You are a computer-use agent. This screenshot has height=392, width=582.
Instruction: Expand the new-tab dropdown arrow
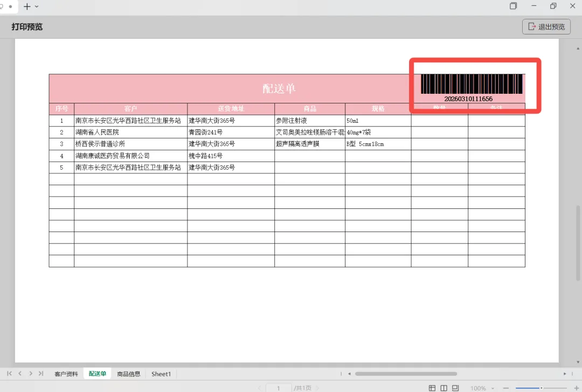click(37, 6)
